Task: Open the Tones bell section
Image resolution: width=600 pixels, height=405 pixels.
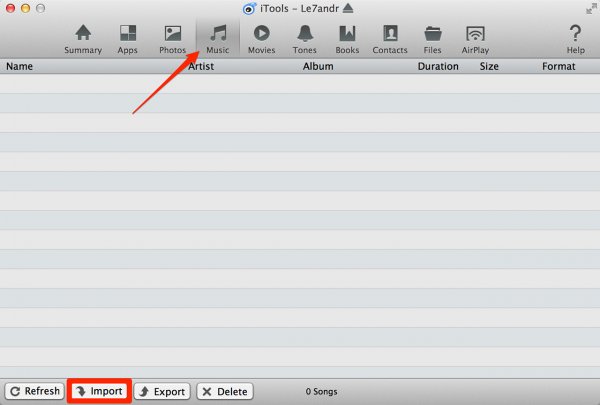Action: tap(305, 39)
